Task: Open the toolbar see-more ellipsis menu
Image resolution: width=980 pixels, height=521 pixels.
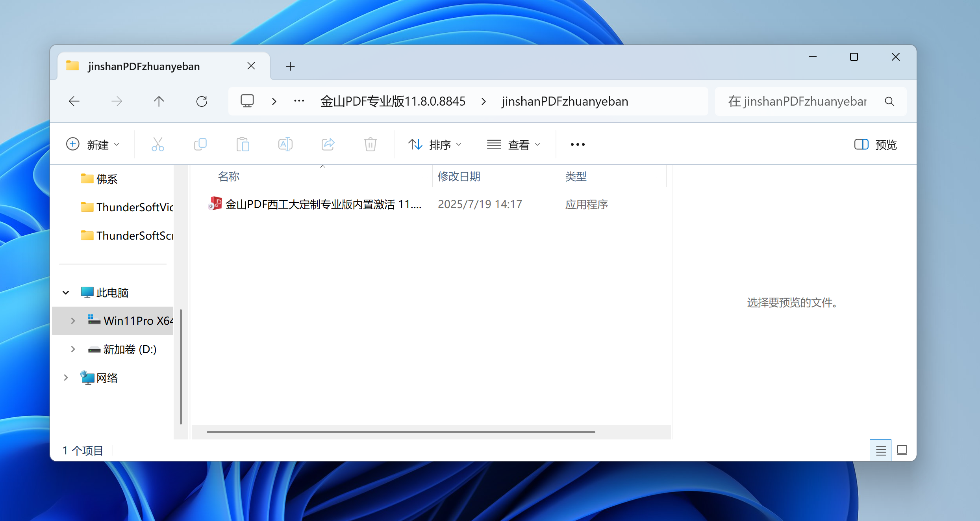Action: (x=578, y=145)
